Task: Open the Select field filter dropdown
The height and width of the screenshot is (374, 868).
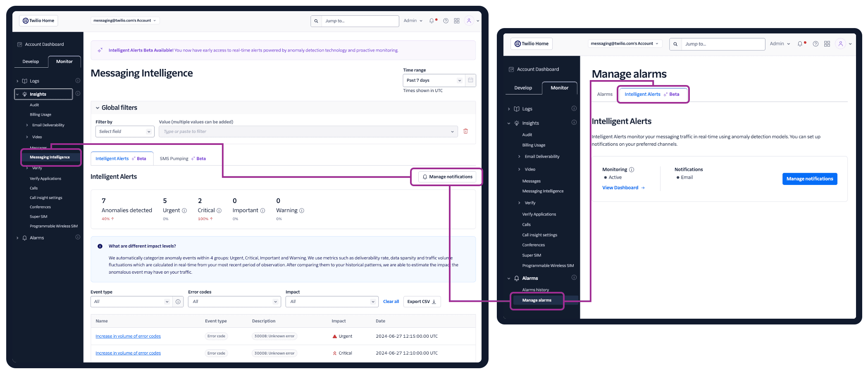Action: (124, 131)
